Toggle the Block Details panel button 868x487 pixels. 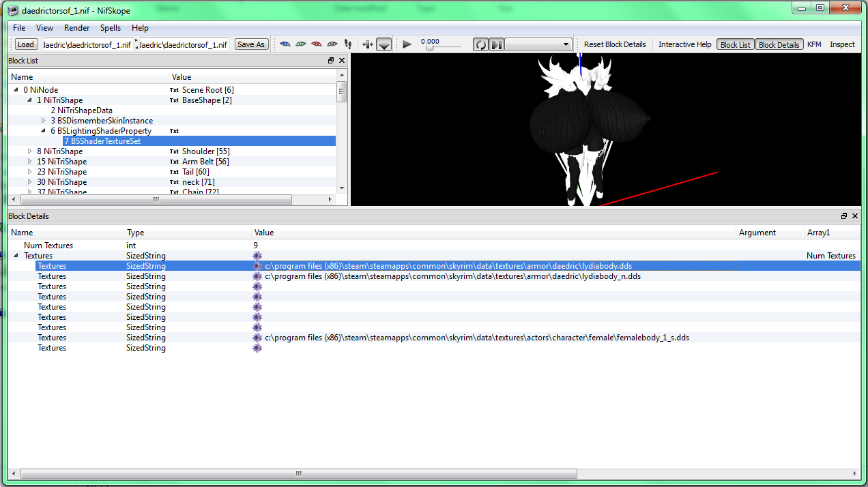(779, 44)
